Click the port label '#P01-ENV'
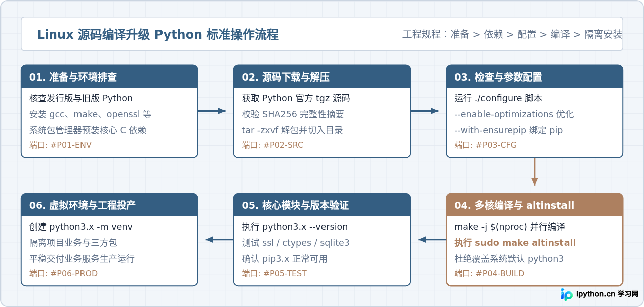 pos(71,145)
